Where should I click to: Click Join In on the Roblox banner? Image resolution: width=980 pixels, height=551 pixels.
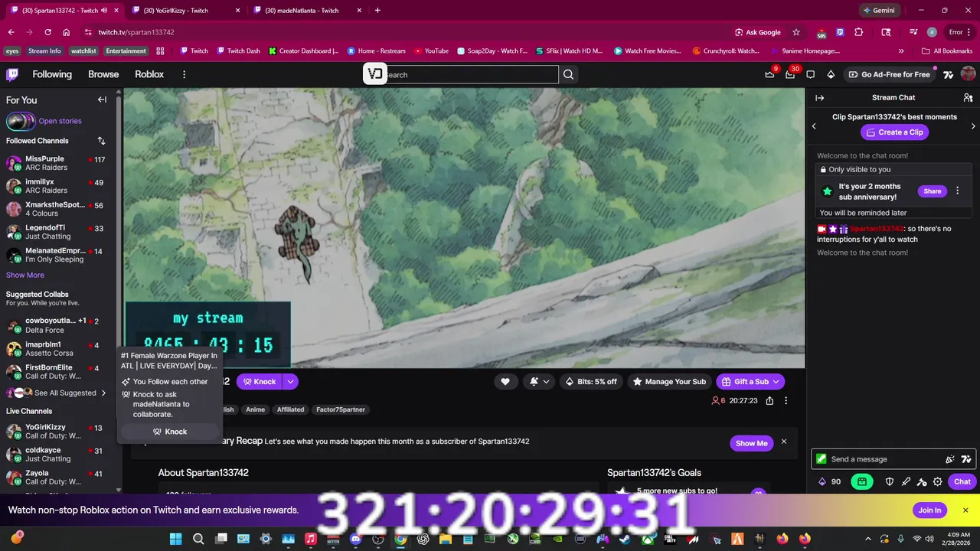pyautogui.click(x=929, y=510)
